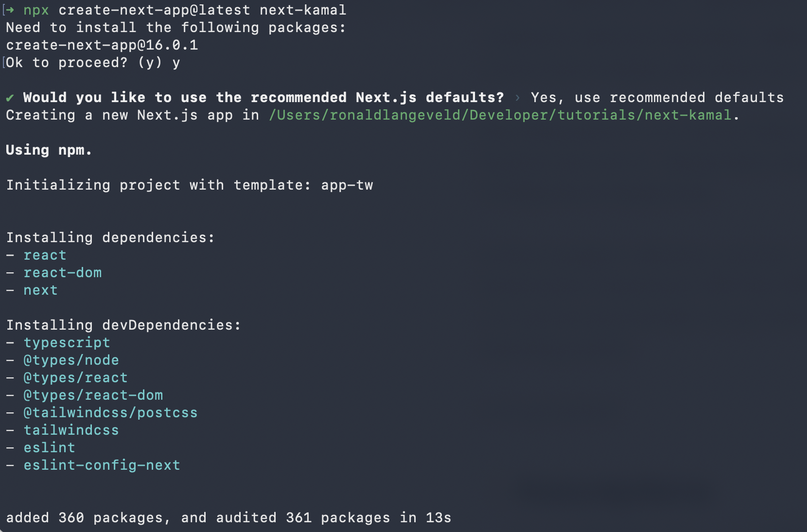Image resolution: width=807 pixels, height=532 pixels.
Task: Select 'Yes, use recommended defaults' answer text
Action: coord(657,98)
